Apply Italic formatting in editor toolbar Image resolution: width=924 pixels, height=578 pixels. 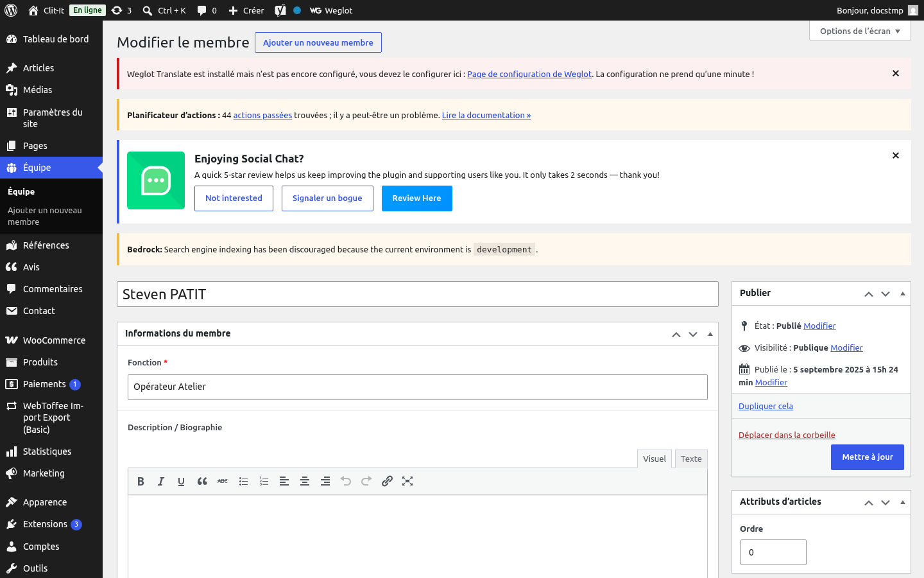point(161,481)
